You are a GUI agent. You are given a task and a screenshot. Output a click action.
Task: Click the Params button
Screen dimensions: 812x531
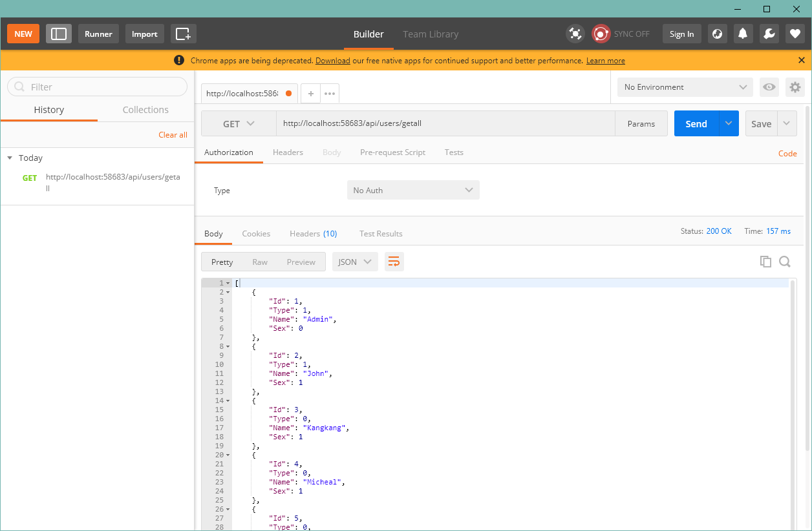point(641,124)
